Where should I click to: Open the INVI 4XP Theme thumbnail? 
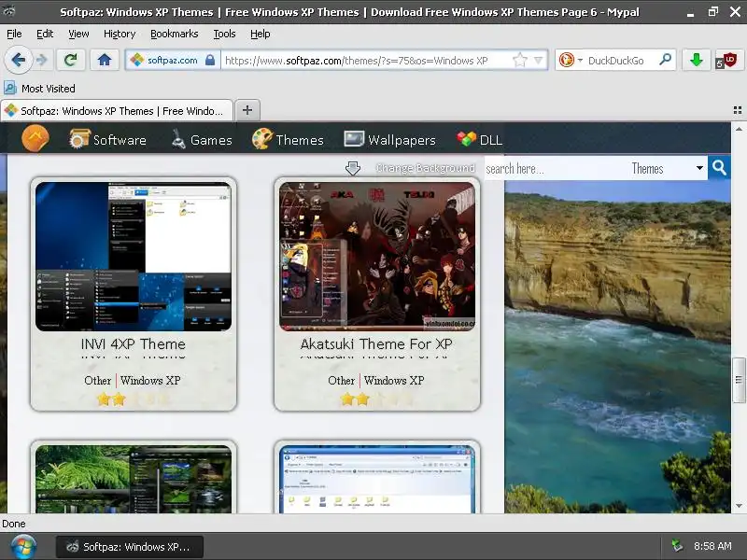134,256
